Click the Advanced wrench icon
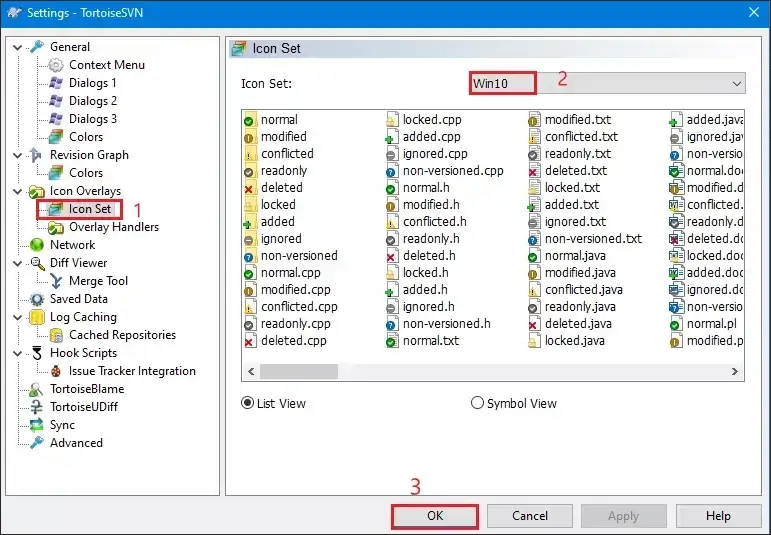The height and width of the screenshot is (535, 771). 37,443
